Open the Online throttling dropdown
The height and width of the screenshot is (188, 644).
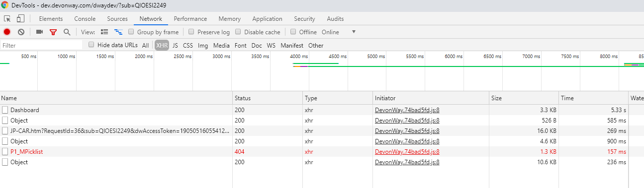point(339,32)
